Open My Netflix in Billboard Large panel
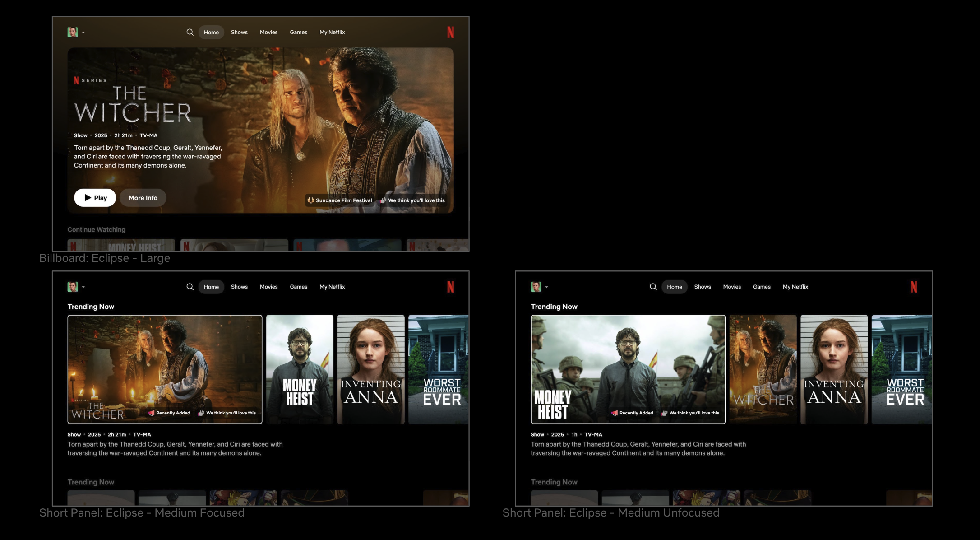 pos(332,32)
